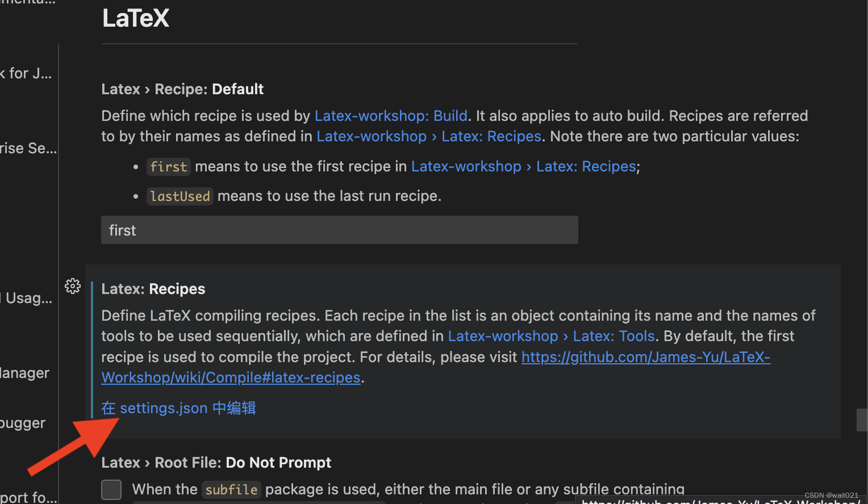Enable the Root File: Do Not Prompt checkbox
Viewport: 868px width, 504px height.
point(111,489)
